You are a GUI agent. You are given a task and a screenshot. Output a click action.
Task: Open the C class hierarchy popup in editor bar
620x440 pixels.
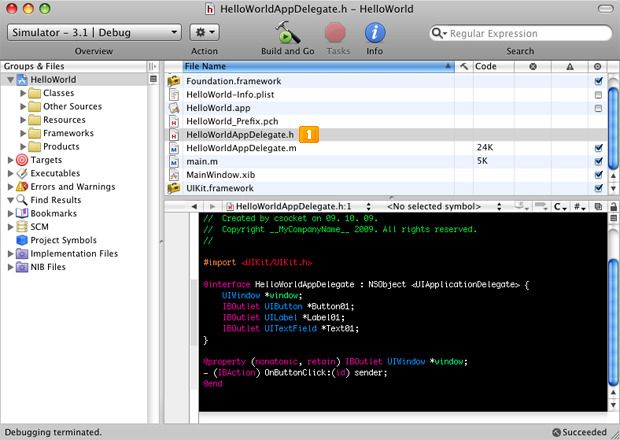(x=560, y=206)
